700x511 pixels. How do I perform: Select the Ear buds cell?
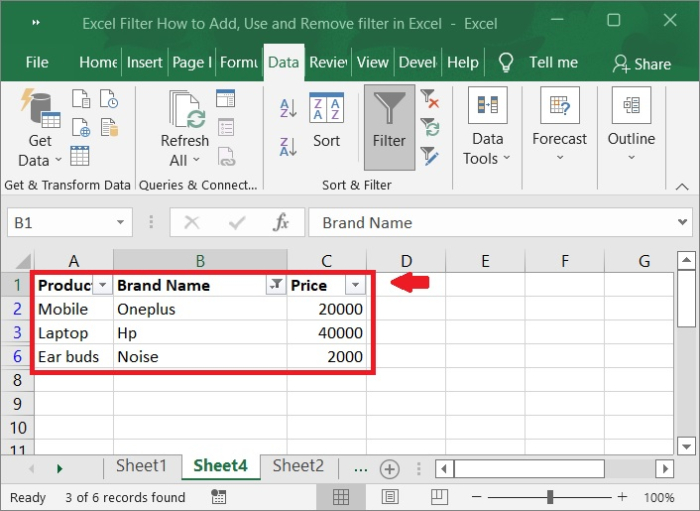pyautogui.click(x=74, y=357)
